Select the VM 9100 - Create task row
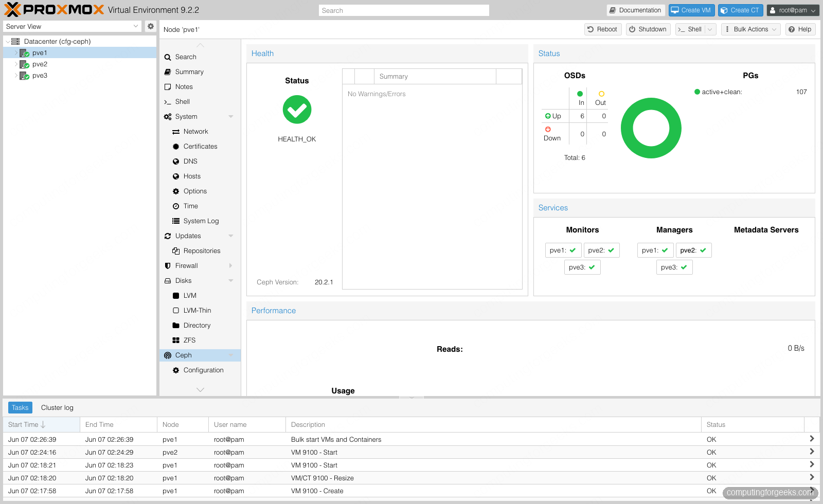 tap(411, 491)
